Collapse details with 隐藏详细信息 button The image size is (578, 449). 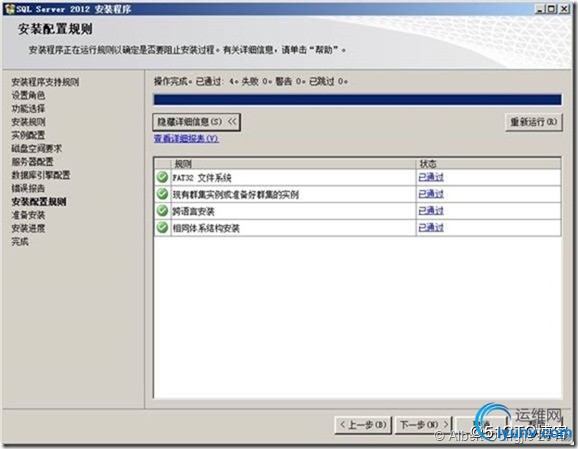click(x=197, y=122)
